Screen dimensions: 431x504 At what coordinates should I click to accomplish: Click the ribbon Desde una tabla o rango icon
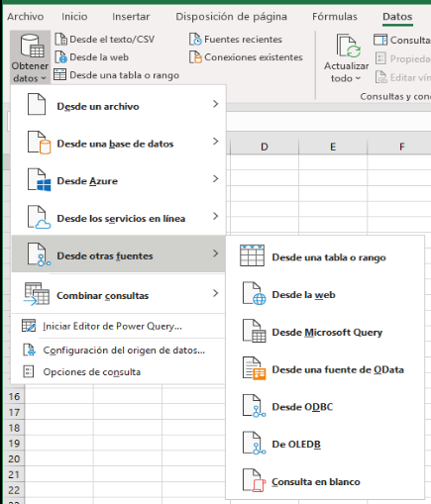(59, 74)
